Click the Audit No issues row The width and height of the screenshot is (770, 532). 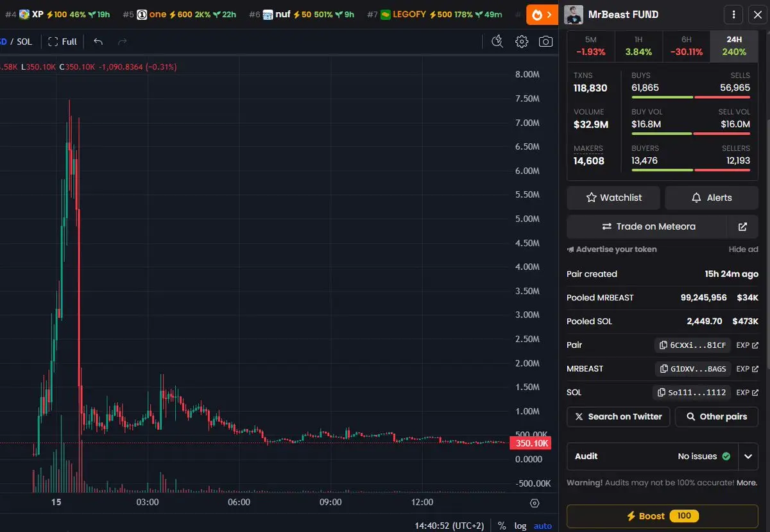(x=653, y=456)
